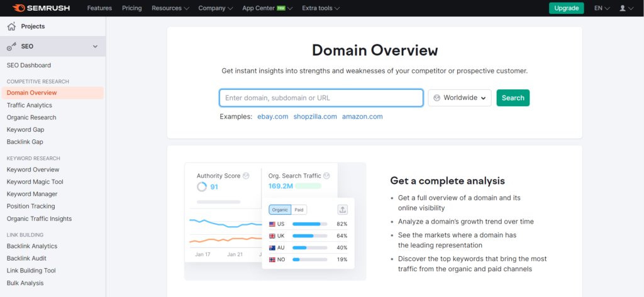Open Backlink Gap in sidebar
The width and height of the screenshot is (644, 297).
click(x=25, y=142)
